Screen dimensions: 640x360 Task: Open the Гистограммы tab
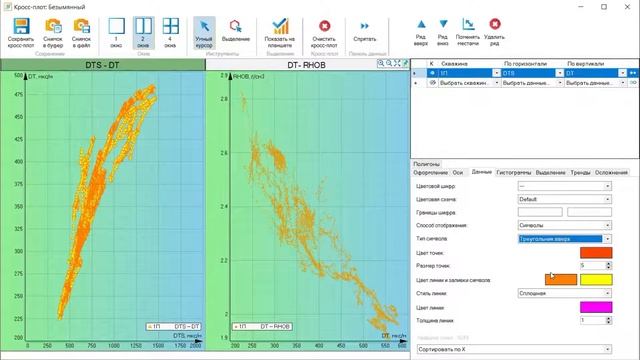pos(513,173)
